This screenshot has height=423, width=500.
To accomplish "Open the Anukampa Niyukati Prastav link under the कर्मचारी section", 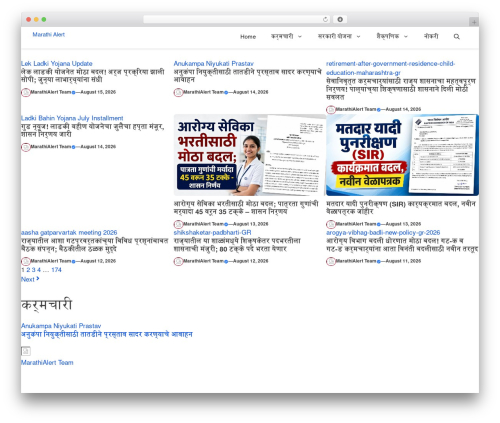I will pyautogui.click(x=61, y=326).
